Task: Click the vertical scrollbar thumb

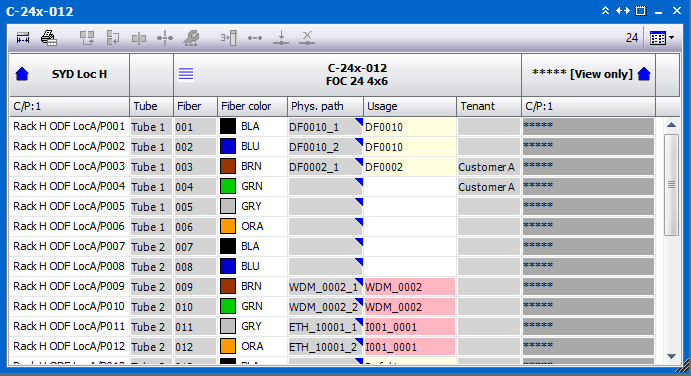Action: (x=671, y=185)
